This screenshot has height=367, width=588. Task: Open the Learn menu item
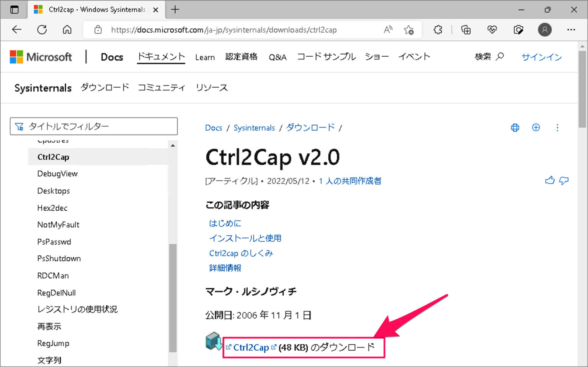(x=205, y=57)
